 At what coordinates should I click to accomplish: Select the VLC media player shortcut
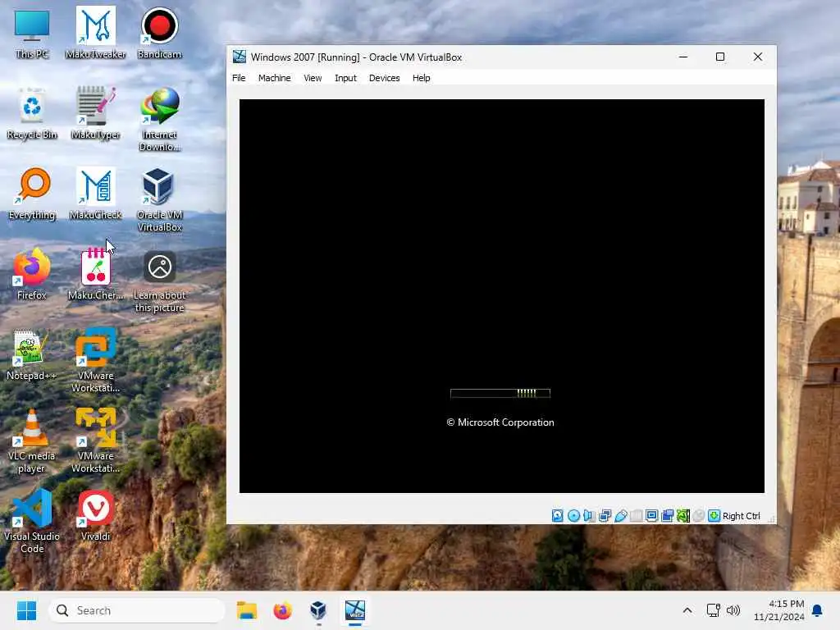click(32, 441)
